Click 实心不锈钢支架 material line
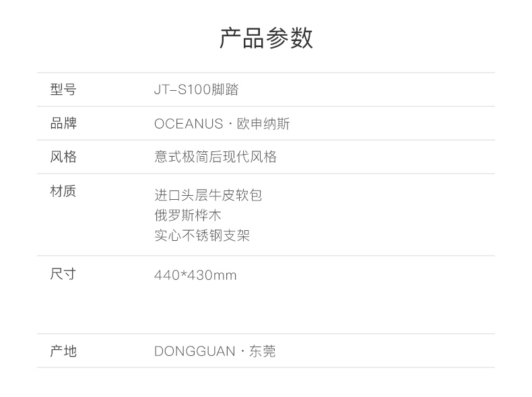This screenshot has width=532, height=397. pos(202,236)
